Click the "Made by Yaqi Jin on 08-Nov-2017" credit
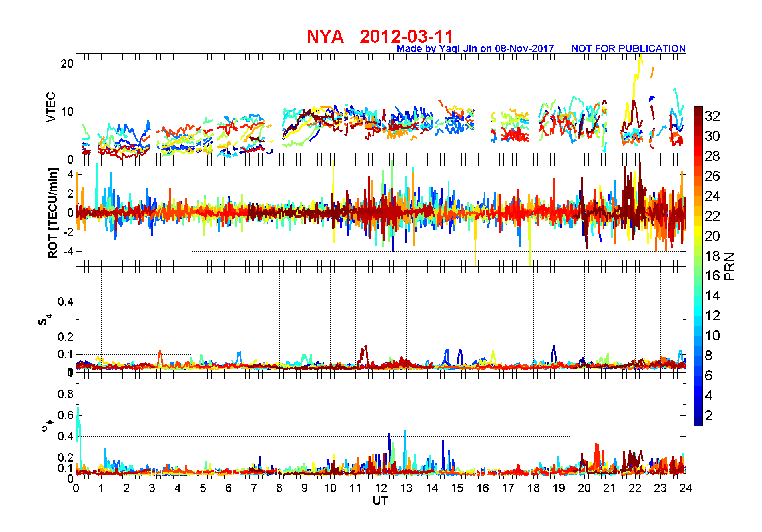762x532 pixels. click(475, 48)
